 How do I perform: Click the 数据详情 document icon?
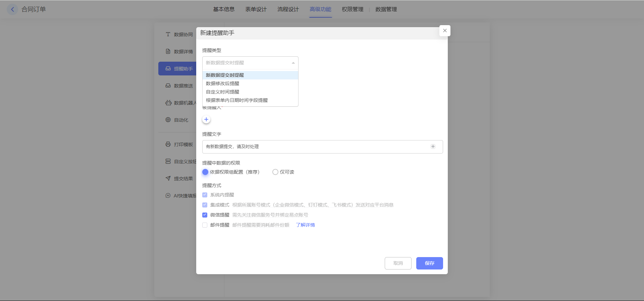168,51
